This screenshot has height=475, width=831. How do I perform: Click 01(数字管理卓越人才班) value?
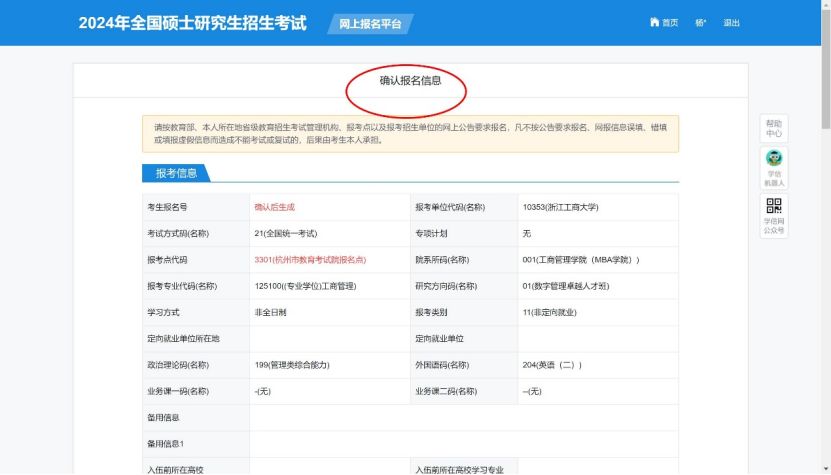(565, 286)
